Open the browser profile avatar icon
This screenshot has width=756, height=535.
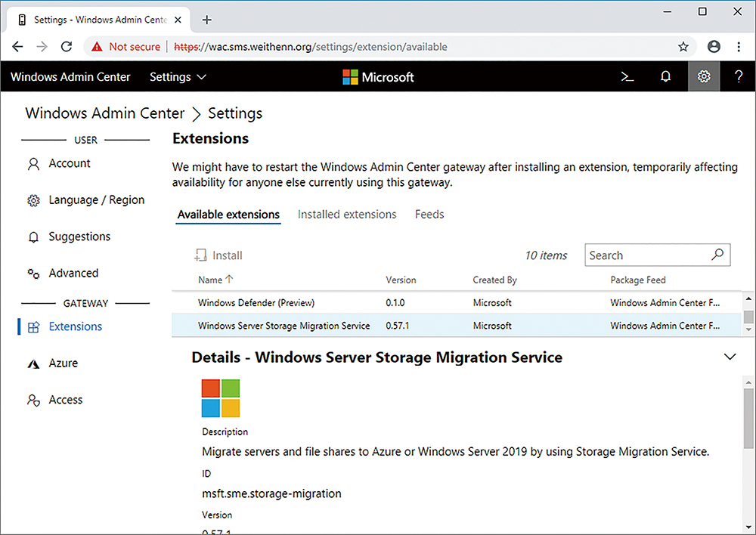[x=714, y=47]
